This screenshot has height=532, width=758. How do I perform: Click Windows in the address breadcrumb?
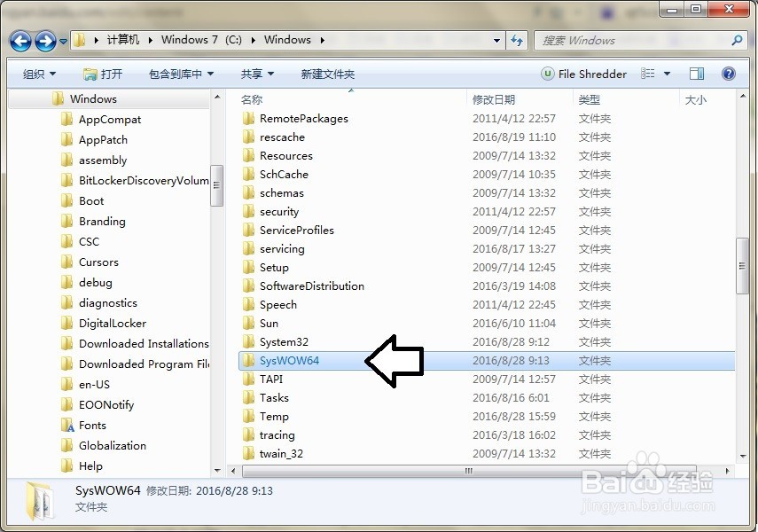287,41
